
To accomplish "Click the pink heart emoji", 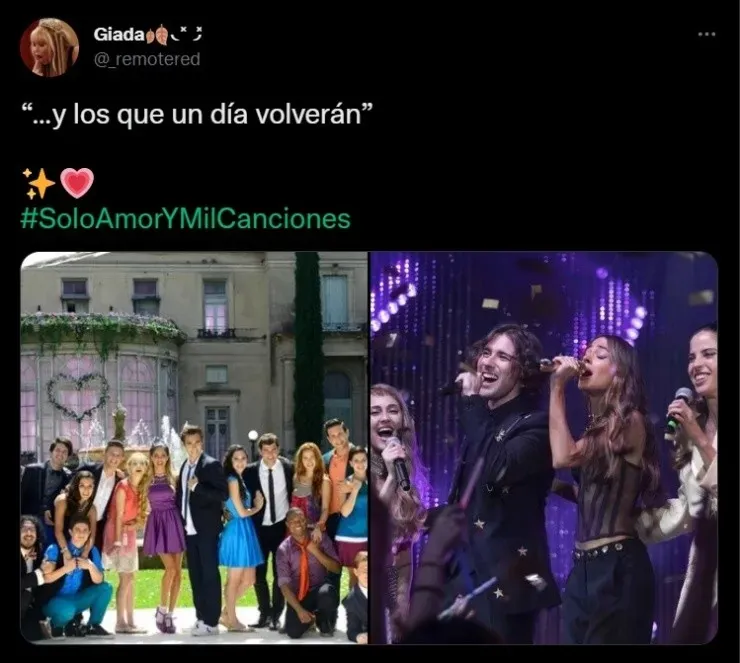I will pos(77,183).
